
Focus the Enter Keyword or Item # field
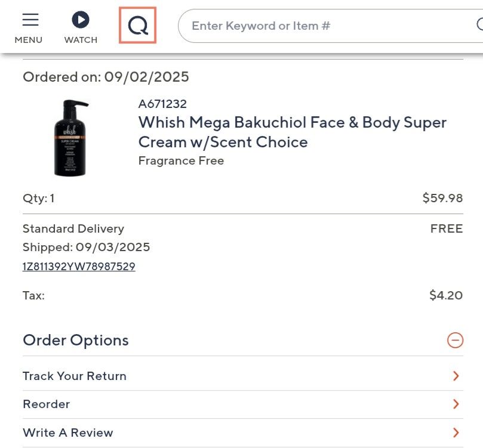pyautogui.click(x=322, y=26)
